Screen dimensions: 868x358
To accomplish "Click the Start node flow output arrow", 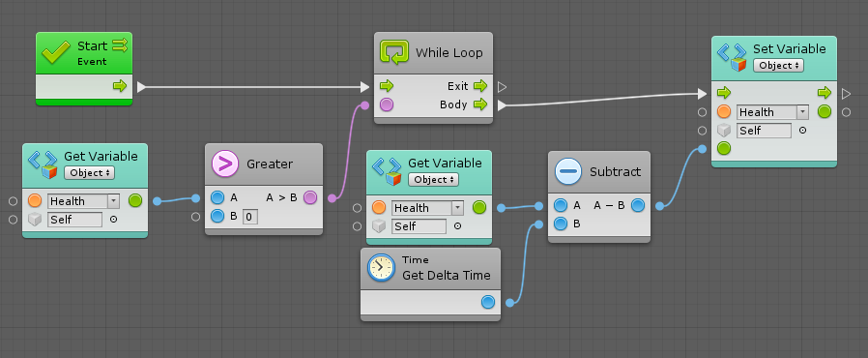I will click(120, 86).
